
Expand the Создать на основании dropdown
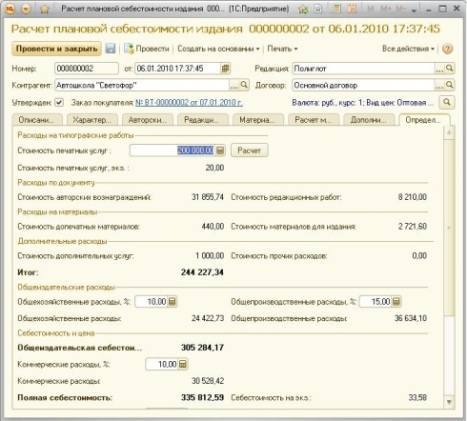218,49
